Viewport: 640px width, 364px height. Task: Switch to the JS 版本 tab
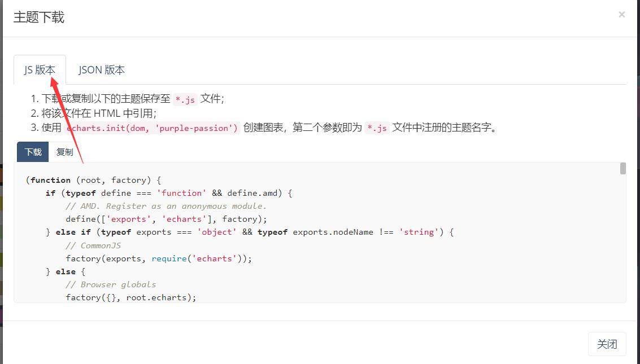[x=40, y=70]
